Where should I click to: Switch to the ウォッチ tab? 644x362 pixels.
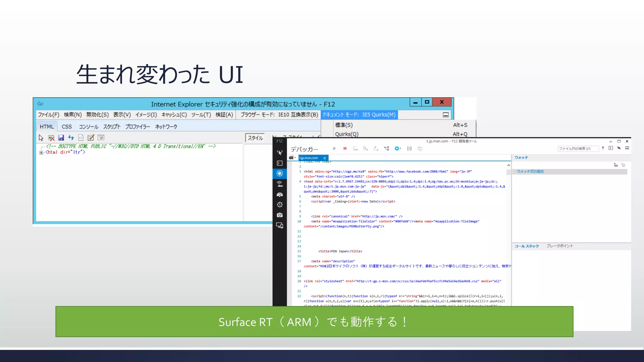coord(521,157)
